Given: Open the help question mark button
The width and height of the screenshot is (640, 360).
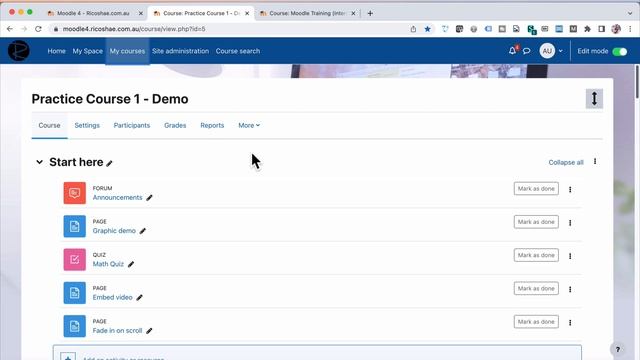Looking at the screenshot, I should pyautogui.click(x=618, y=349).
